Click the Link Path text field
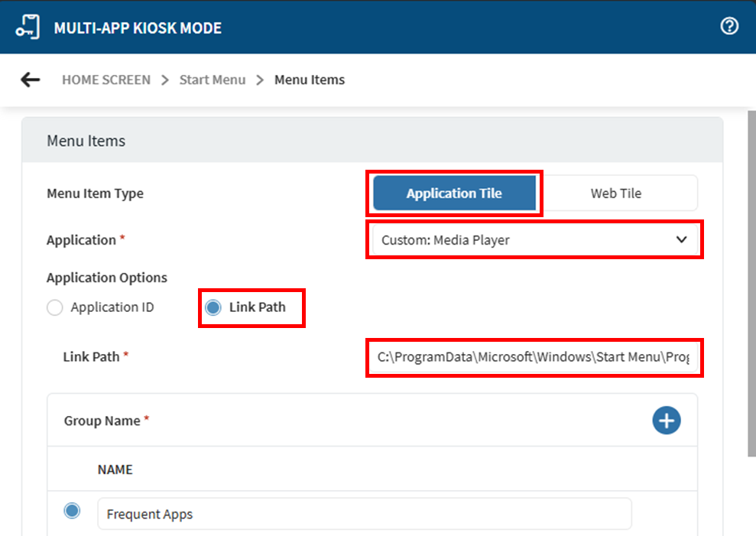 click(x=534, y=357)
